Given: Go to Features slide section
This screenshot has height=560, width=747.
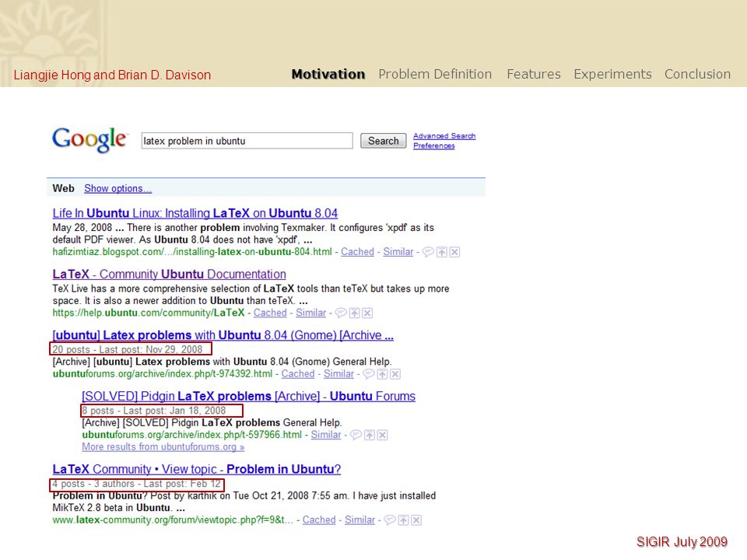Looking at the screenshot, I should 534,75.
